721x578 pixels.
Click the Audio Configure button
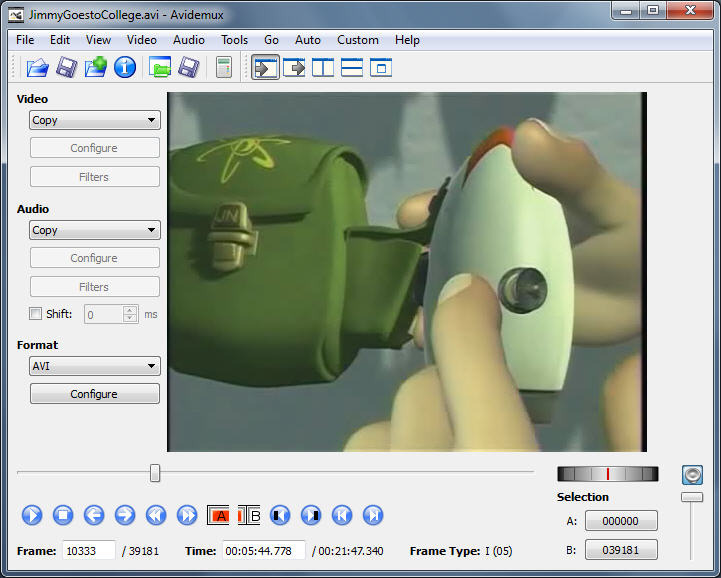[x=95, y=258]
